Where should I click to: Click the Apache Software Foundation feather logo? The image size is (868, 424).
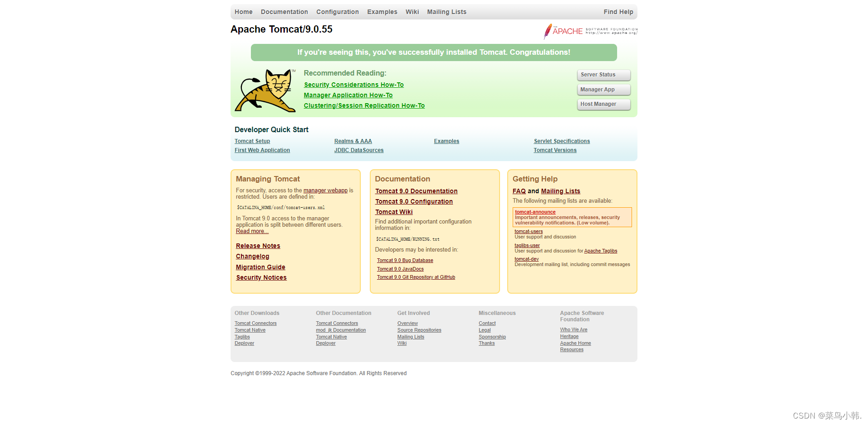(590, 31)
